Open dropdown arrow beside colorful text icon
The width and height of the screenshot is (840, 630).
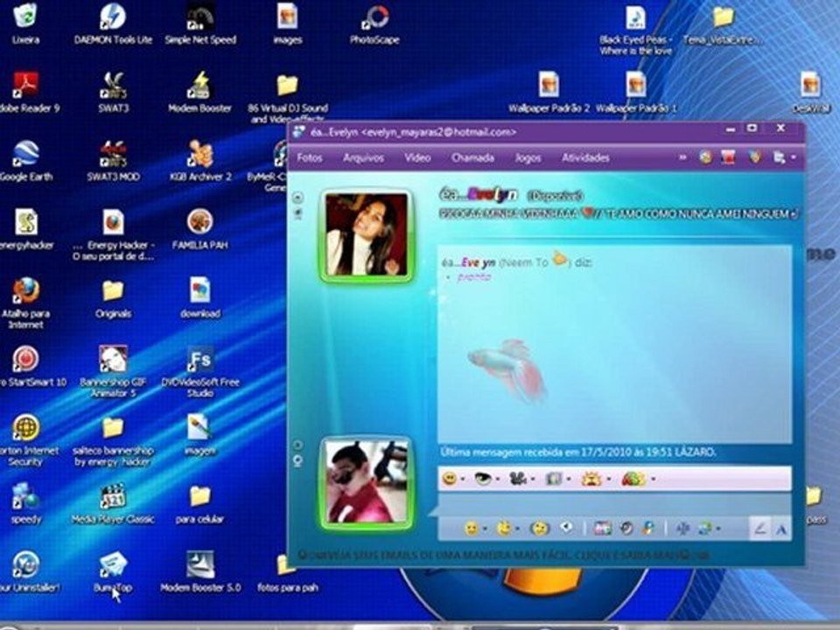pyautogui.click(x=653, y=479)
